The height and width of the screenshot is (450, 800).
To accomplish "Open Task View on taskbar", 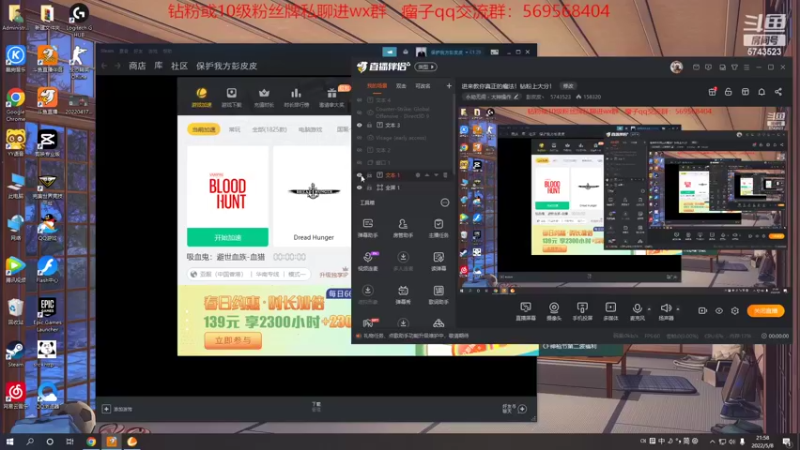I will pos(70,441).
